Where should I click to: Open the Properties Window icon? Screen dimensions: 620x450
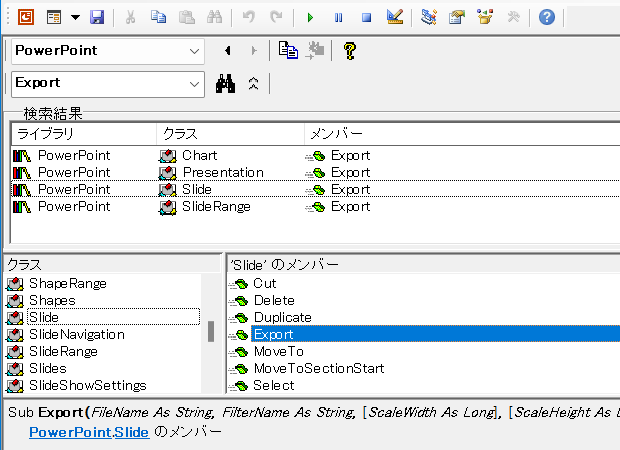457,17
